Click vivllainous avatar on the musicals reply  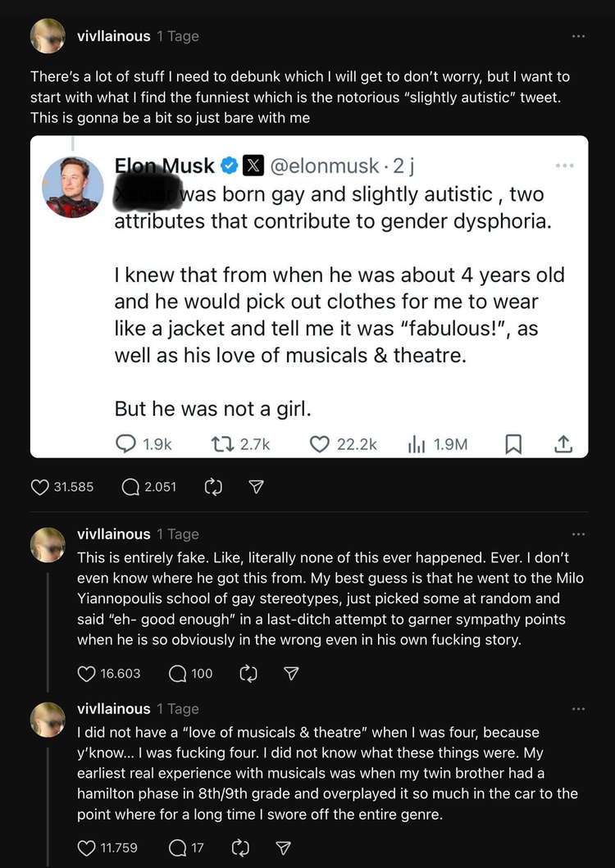[48, 720]
